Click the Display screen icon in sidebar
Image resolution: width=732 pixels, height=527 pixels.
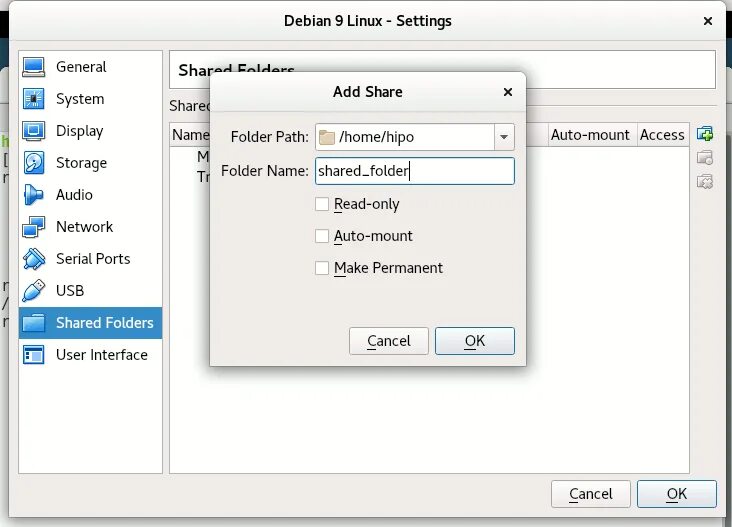pyautogui.click(x=34, y=131)
